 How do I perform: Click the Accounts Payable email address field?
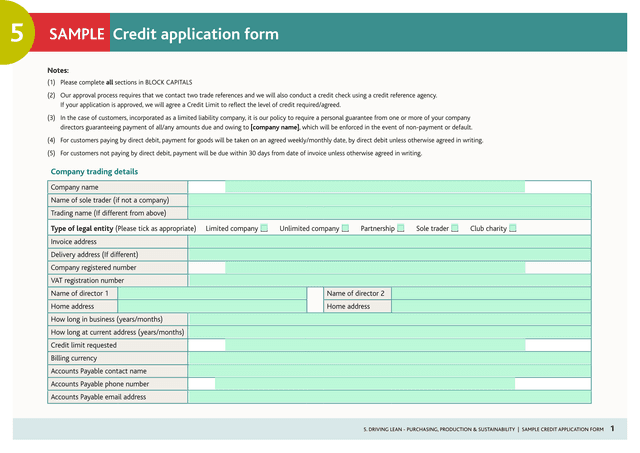389,397
